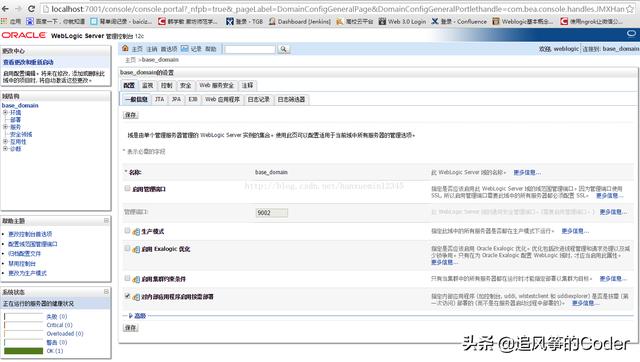
Task: Open the base_domain link in domain structure
Action: click(20, 105)
